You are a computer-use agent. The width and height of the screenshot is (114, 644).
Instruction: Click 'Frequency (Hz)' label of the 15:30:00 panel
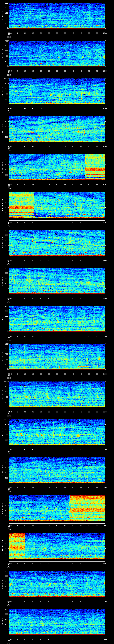click(3, 622)
